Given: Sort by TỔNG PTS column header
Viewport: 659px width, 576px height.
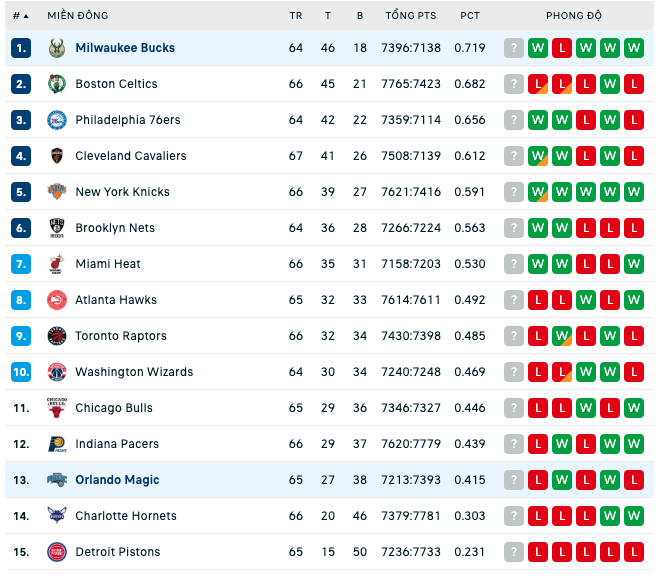Looking at the screenshot, I should tap(411, 16).
